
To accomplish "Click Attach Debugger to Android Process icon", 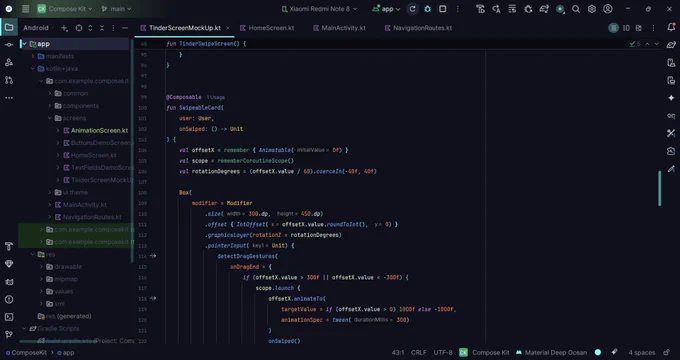I will tap(528, 9).
